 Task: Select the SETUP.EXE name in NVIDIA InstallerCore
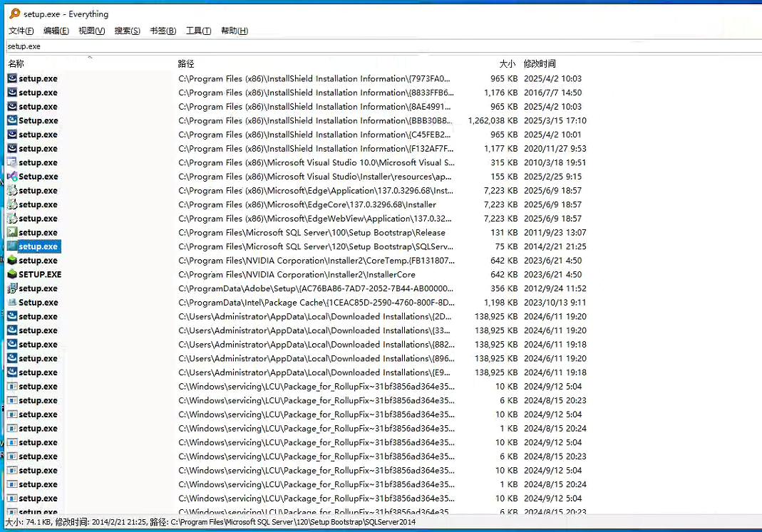40,274
